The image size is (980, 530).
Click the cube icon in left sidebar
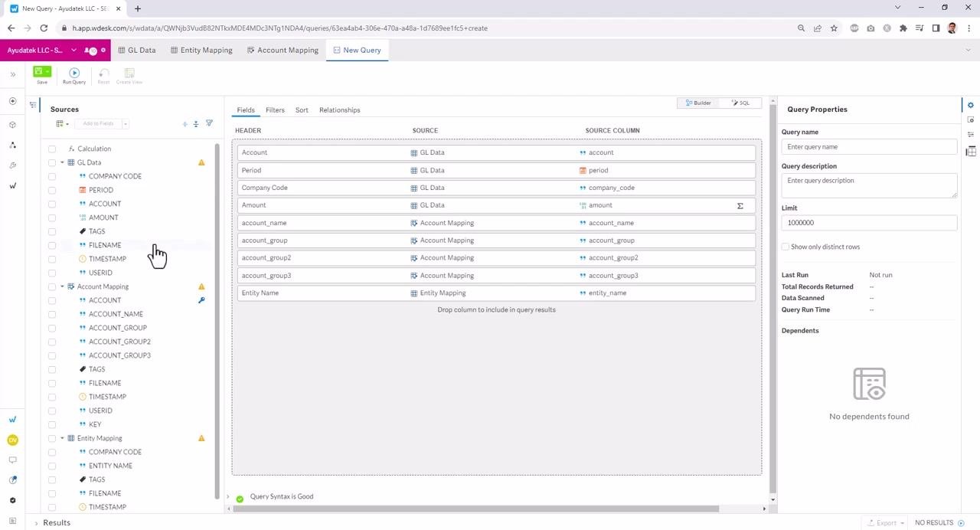coord(12,124)
